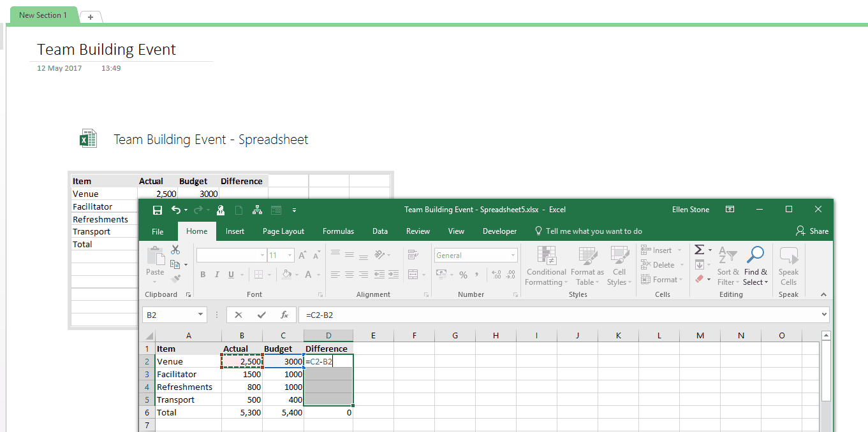This screenshot has height=432, width=868.
Task: Click the Format cells button in Cells group
Action: coord(661,280)
